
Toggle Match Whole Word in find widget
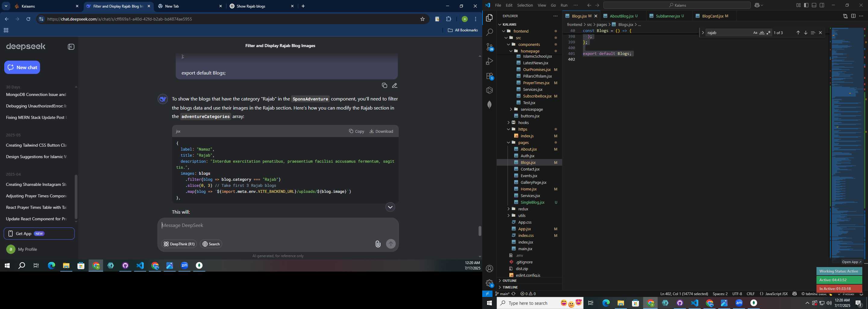click(x=762, y=33)
